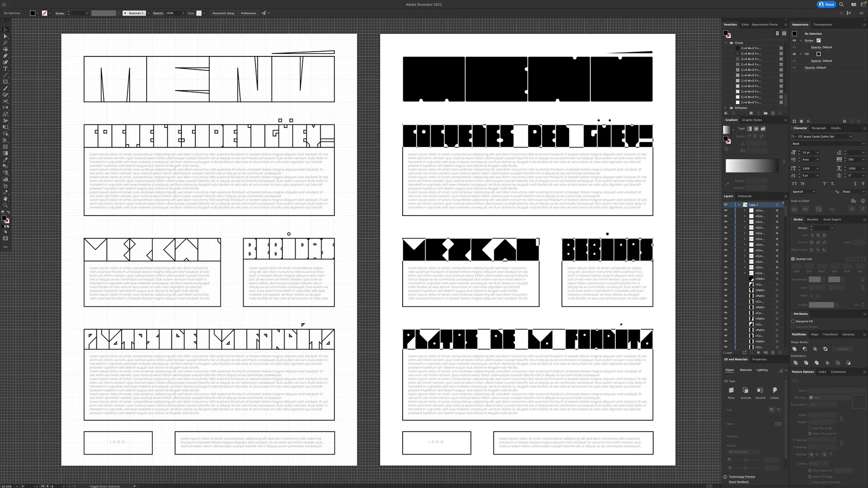
Task: Select the Hand tool
Action: (5, 199)
